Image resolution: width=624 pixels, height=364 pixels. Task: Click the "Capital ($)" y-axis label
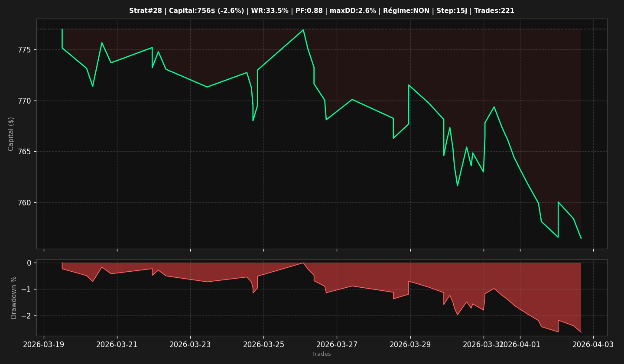click(x=11, y=134)
